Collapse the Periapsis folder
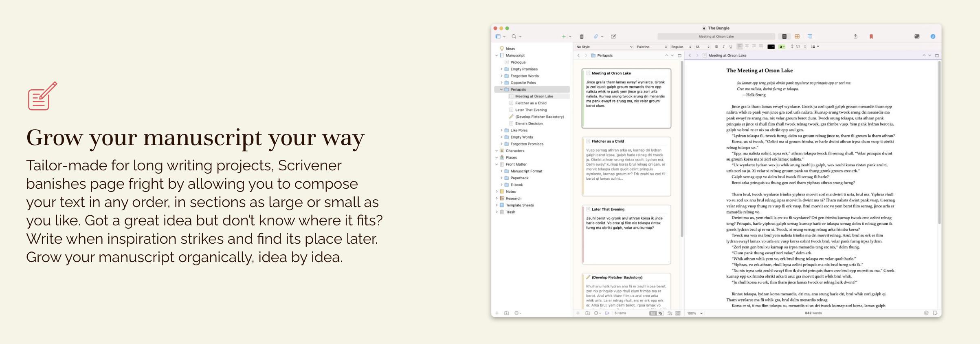This screenshot has height=344, width=980. pos(501,90)
